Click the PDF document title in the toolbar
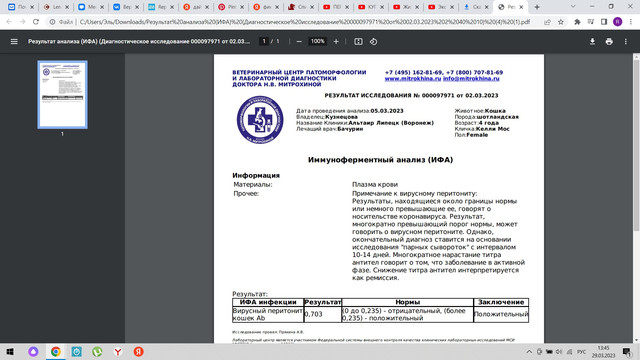 tap(139, 42)
